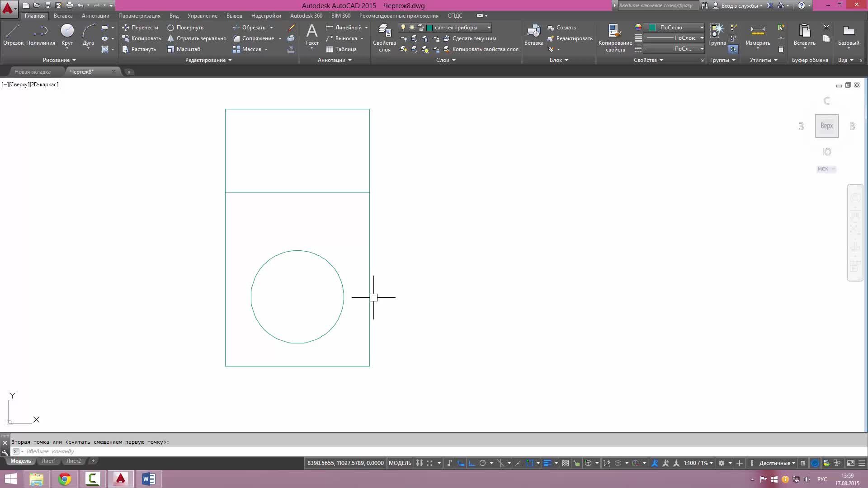Open the Управление ribbon tab
The height and width of the screenshot is (488, 868).
pos(202,16)
